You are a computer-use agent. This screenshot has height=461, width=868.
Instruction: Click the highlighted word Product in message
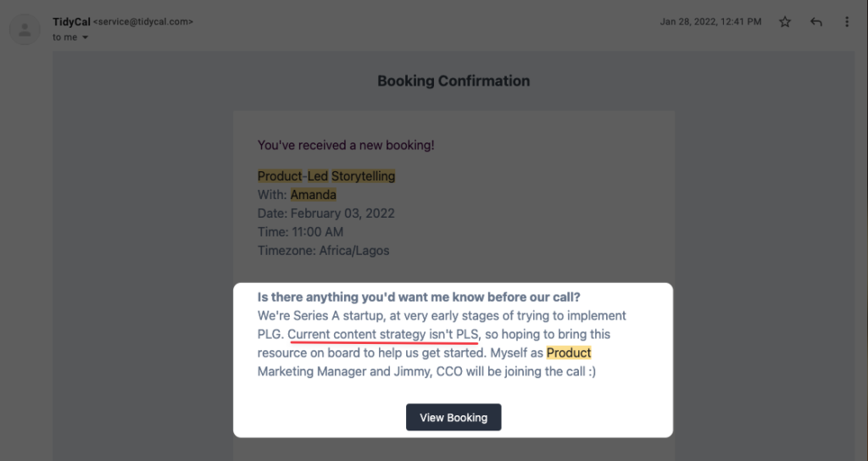(569, 353)
